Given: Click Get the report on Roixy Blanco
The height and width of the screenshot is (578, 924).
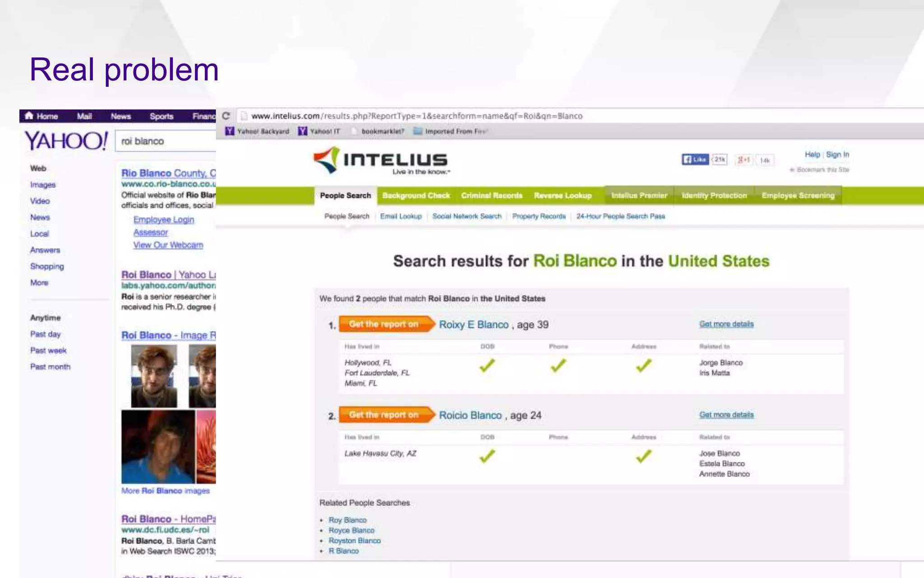Looking at the screenshot, I should [x=384, y=324].
